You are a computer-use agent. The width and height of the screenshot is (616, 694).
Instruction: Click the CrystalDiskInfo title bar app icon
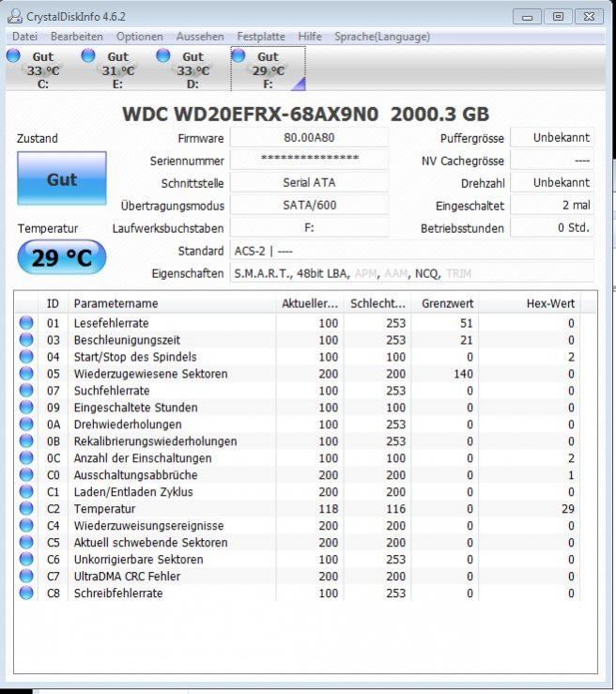[15, 16]
